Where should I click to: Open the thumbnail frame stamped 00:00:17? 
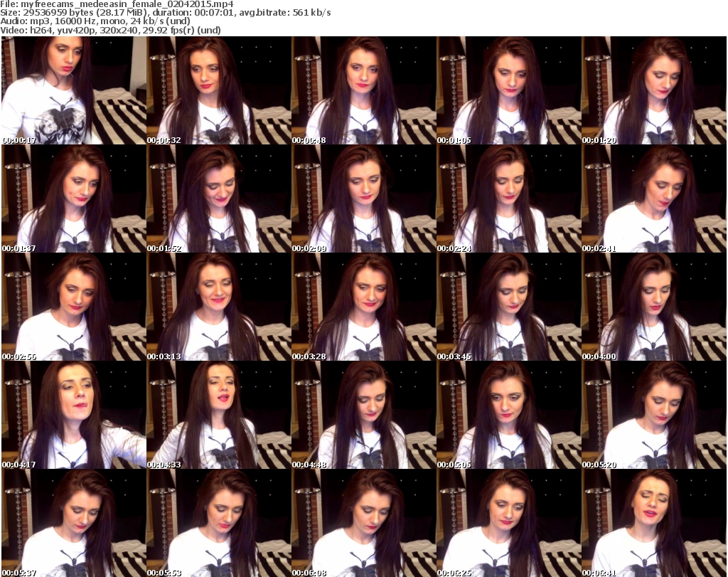pos(74,90)
